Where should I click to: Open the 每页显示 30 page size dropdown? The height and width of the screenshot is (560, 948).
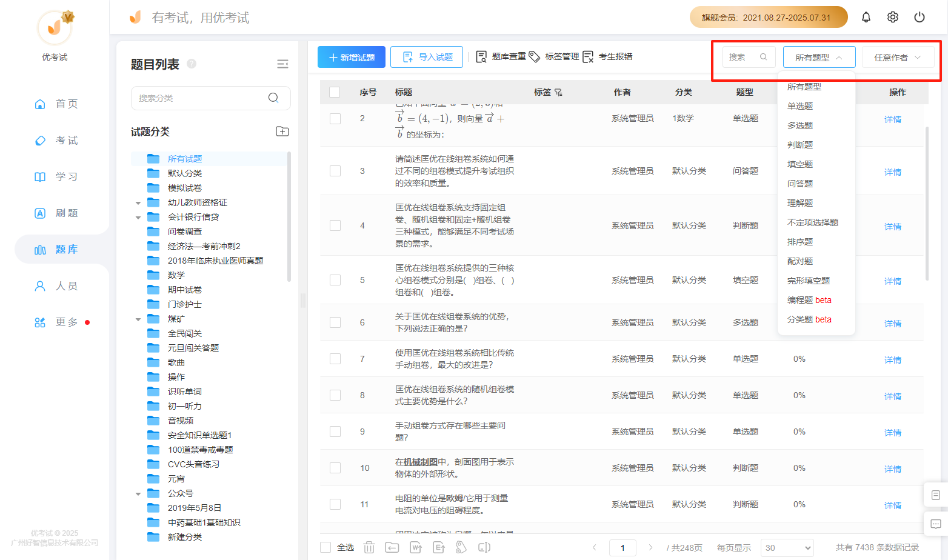tap(787, 547)
